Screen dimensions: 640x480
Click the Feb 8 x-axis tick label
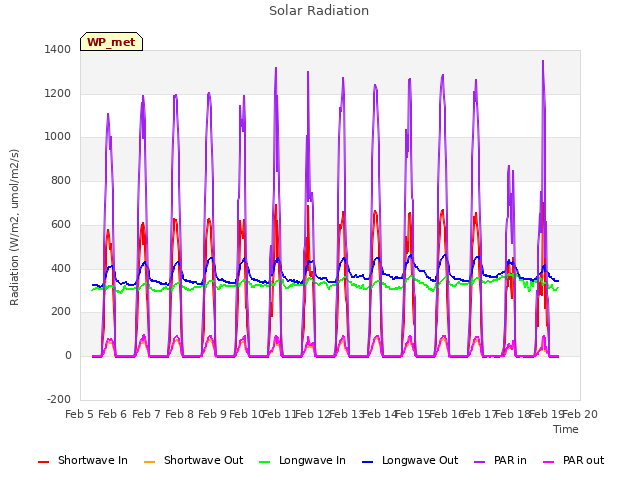180,414
